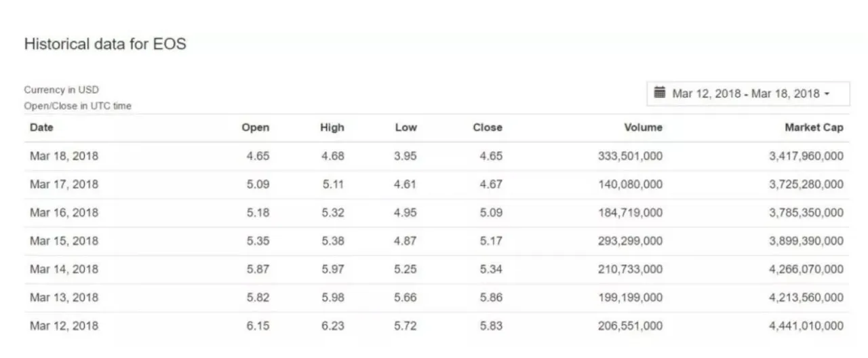Click Mar 14 high price 5.97
This screenshot has width=868, height=358.
click(333, 269)
